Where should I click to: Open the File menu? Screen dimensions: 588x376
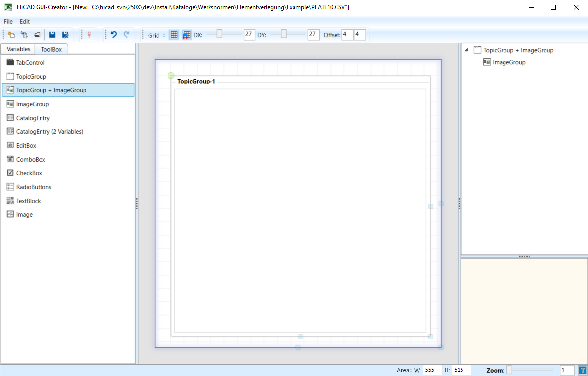pos(8,22)
